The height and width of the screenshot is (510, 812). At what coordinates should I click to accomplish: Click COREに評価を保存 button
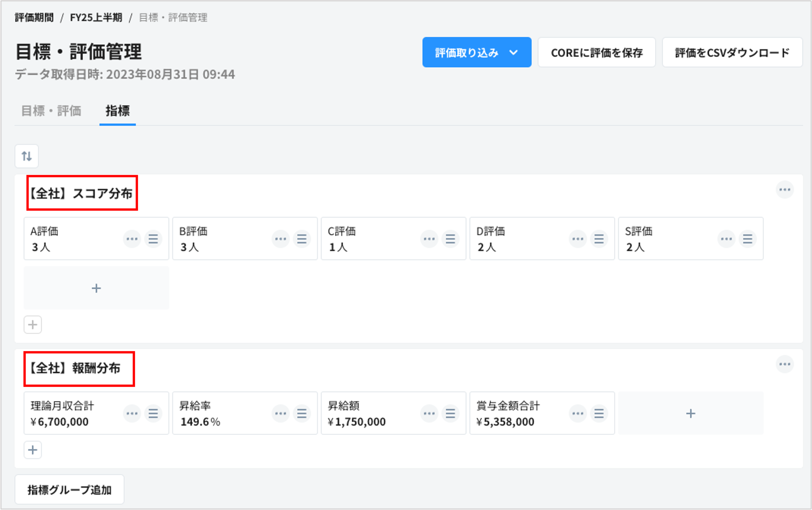click(x=596, y=52)
